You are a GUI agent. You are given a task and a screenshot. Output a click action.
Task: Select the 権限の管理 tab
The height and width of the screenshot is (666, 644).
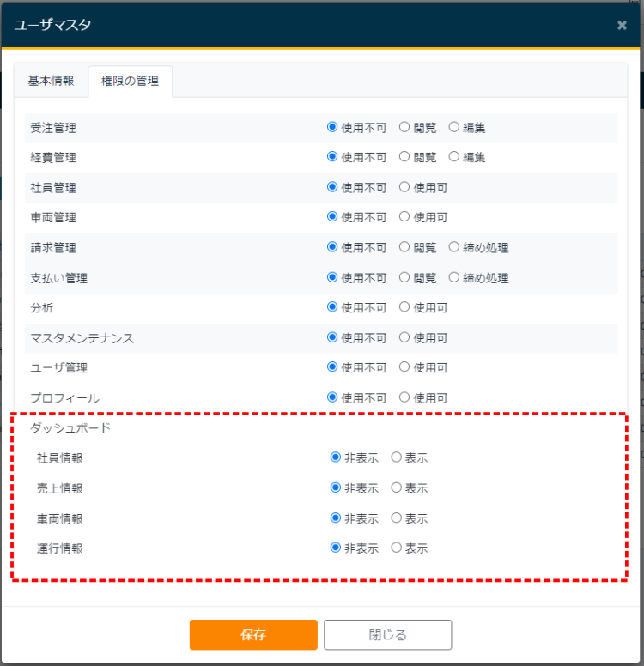click(x=130, y=82)
